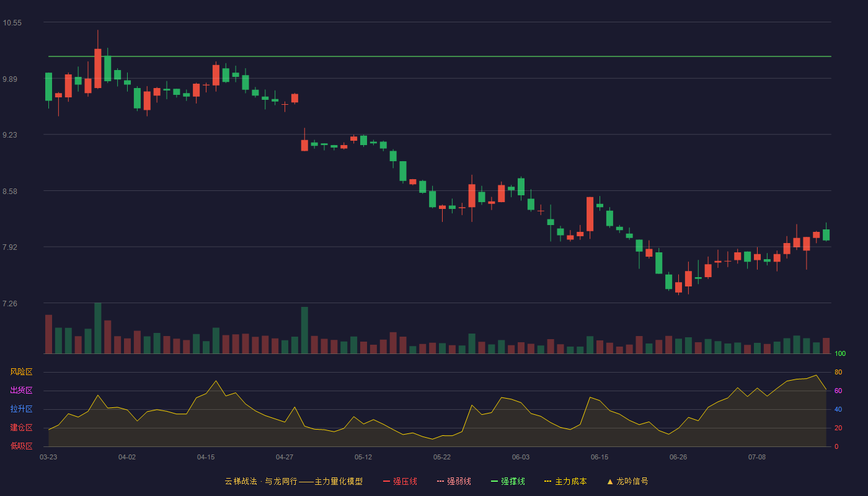The height and width of the screenshot is (496, 868).
Task: Select the 风险区 zone label
Action: coord(21,372)
